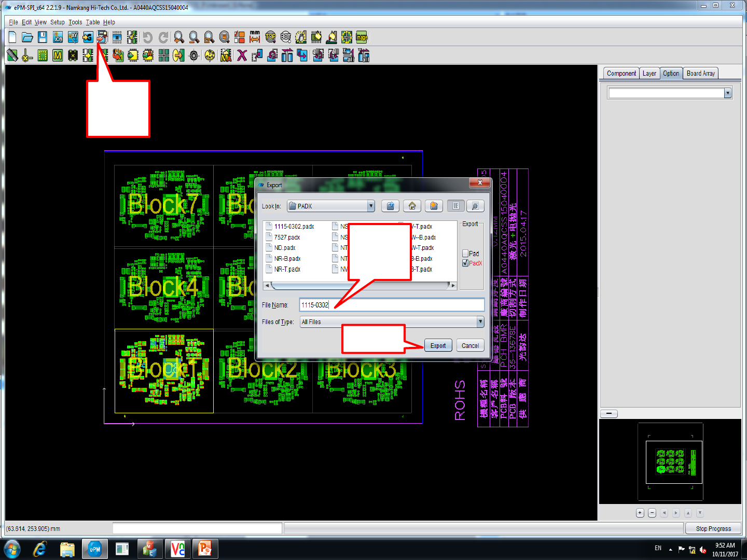
Task: Open the Look In PADX dropdown
Action: (370, 206)
